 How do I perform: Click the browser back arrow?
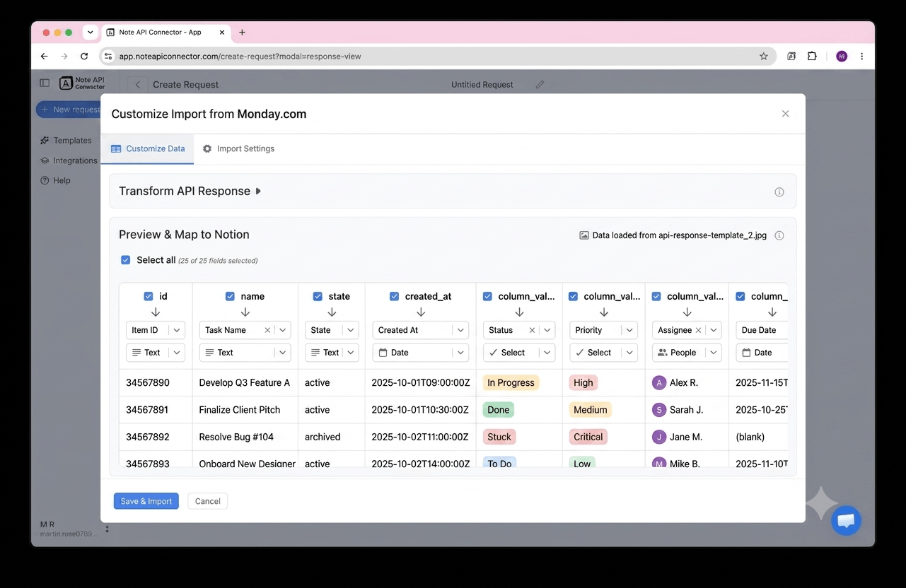click(45, 57)
